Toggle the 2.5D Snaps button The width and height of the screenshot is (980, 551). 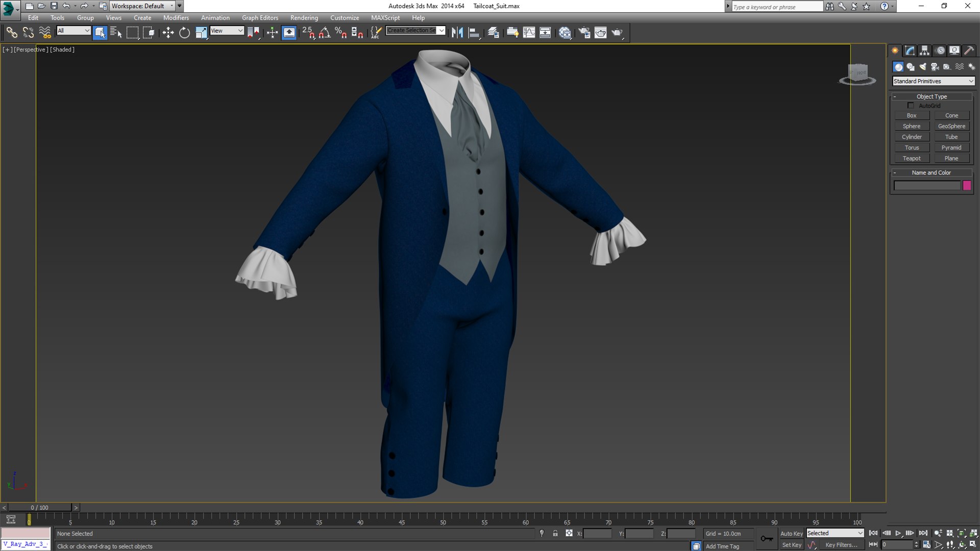coord(308,33)
